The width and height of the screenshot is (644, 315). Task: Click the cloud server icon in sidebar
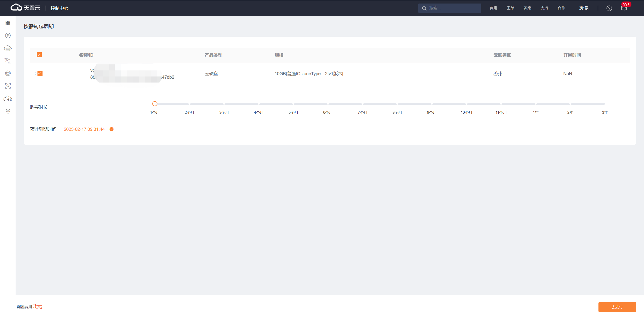pos(8,48)
